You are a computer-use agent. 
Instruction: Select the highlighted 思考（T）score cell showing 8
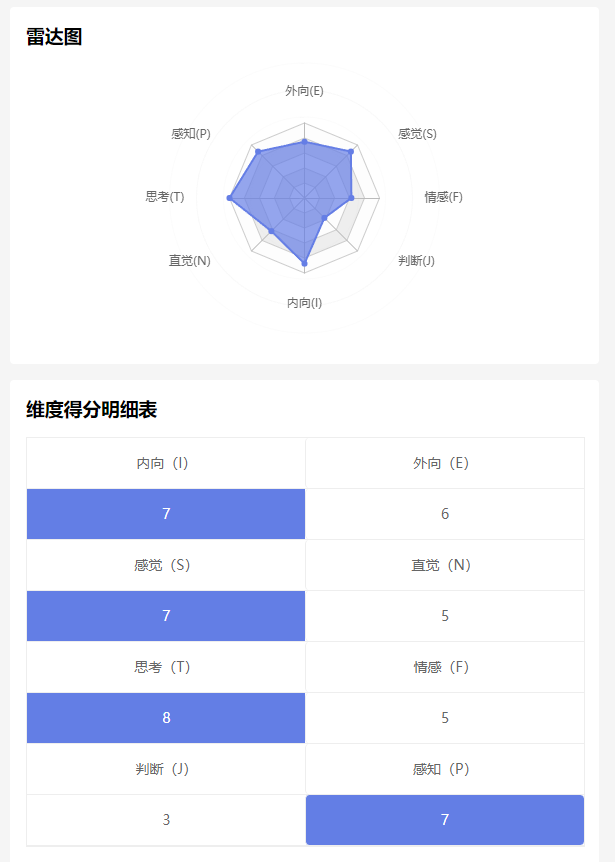166,718
